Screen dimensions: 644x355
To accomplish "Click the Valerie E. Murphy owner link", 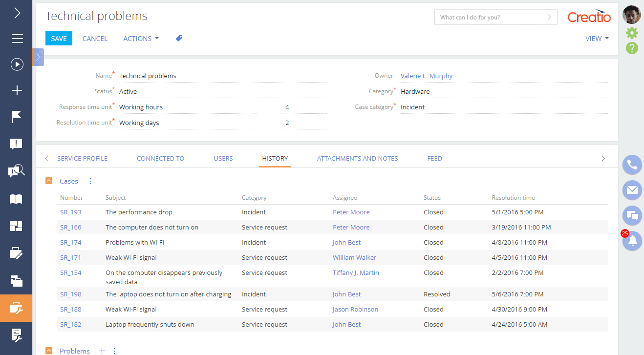I will [427, 76].
